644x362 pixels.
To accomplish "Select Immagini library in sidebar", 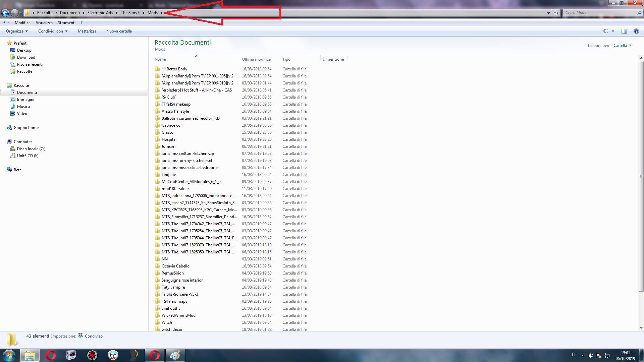I will pyautogui.click(x=25, y=100).
